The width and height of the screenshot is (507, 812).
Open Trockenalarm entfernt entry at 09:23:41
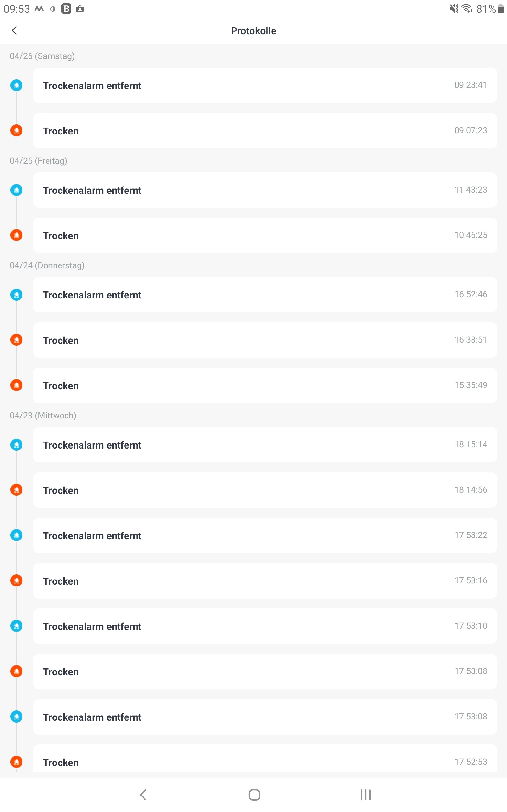click(265, 85)
